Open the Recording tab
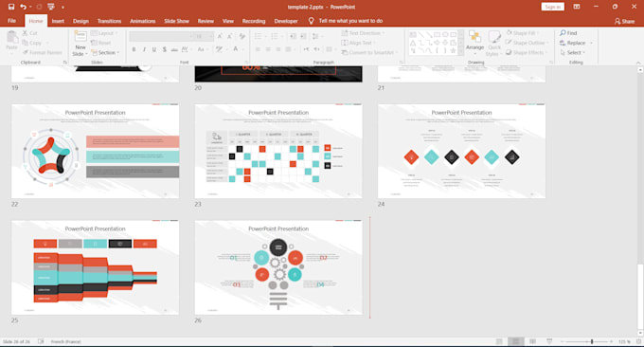The height and width of the screenshot is (347, 644). tap(254, 21)
